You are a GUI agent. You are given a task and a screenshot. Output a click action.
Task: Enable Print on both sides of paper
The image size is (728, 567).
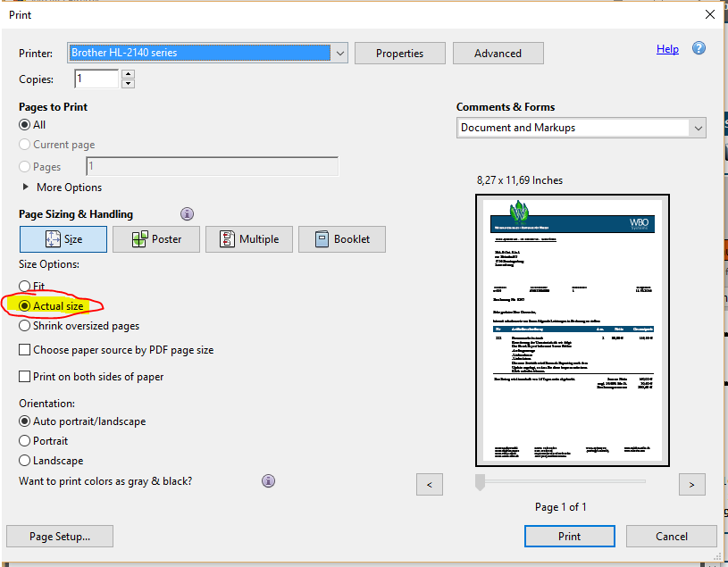(25, 377)
